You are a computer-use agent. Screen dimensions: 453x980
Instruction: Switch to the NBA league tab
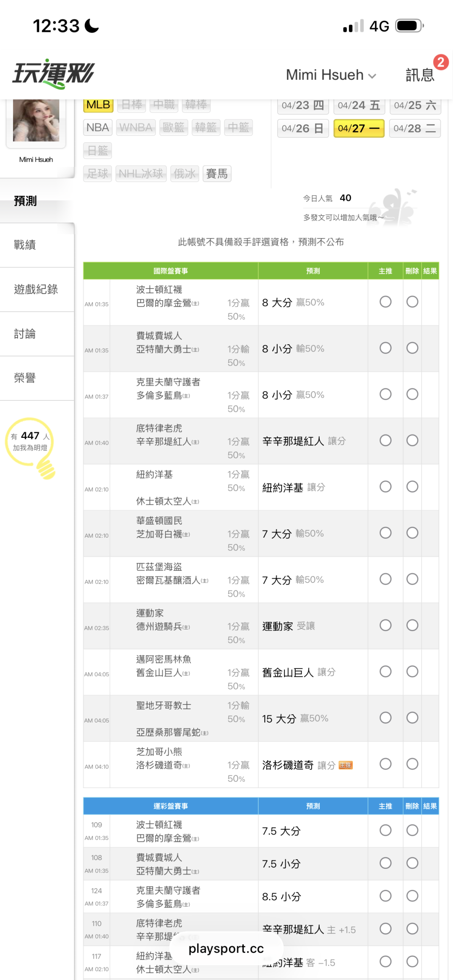pos(98,127)
